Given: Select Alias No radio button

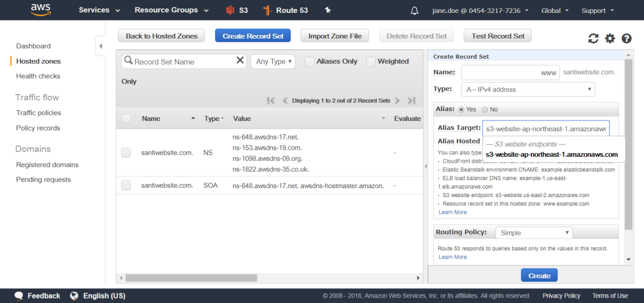Looking at the screenshot, I should (x=484, y=109).
